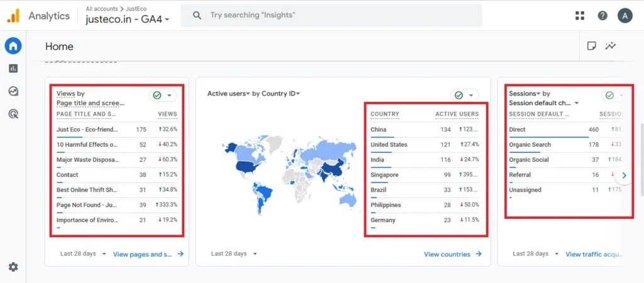
Task: Click the India country row
Action: tap(425, 160)
